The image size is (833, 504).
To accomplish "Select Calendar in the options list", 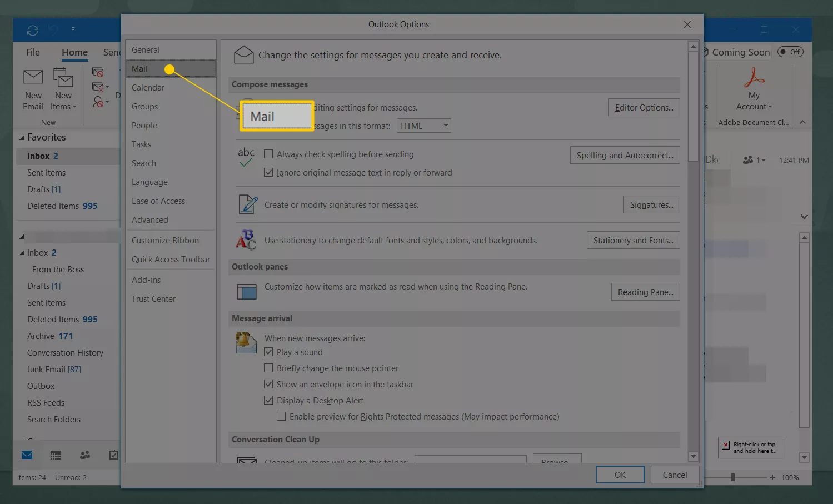I will click(x=171, y=87).
